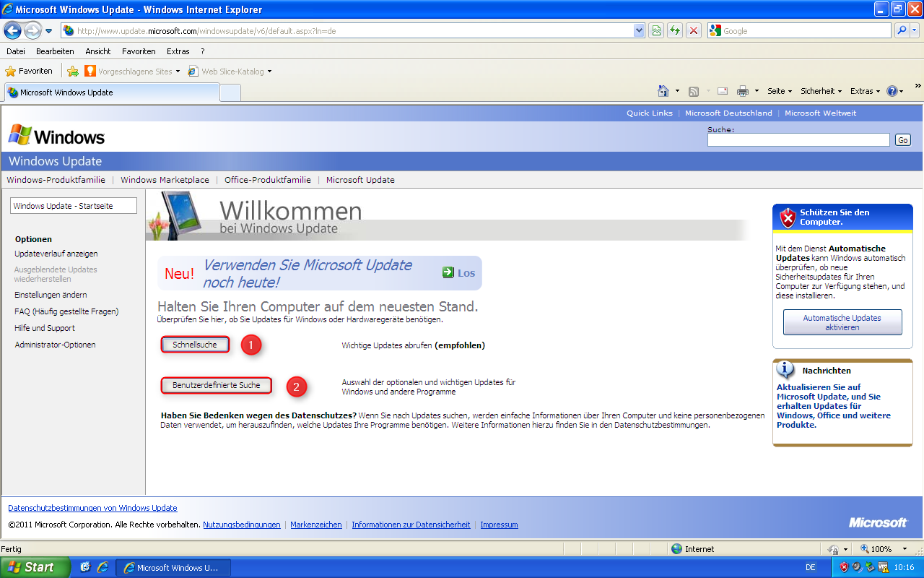Click the Google search magnifier icon
Screen dimensions: 924x578
[x=902, y=30]
